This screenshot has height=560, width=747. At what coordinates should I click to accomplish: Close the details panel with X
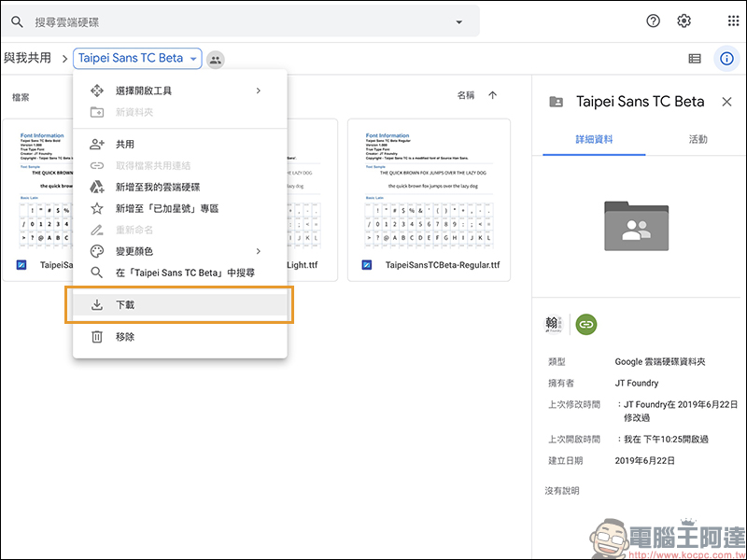pos(726,102)
